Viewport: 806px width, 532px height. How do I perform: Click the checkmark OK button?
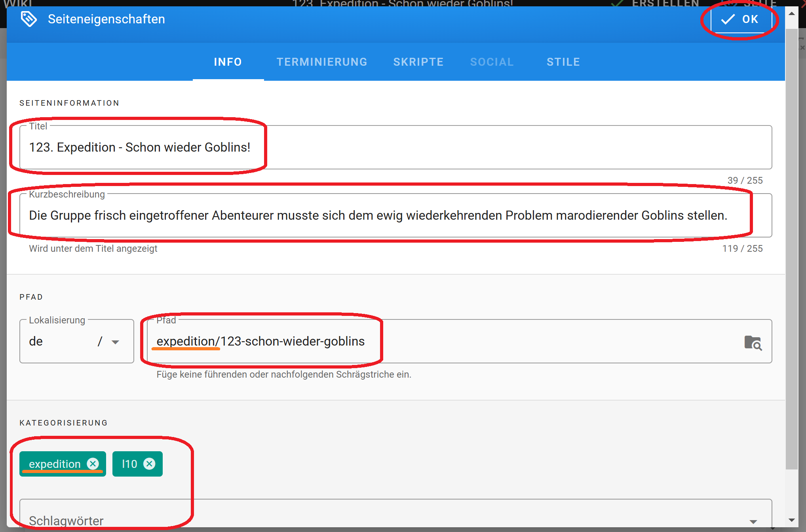click(739, 19)
